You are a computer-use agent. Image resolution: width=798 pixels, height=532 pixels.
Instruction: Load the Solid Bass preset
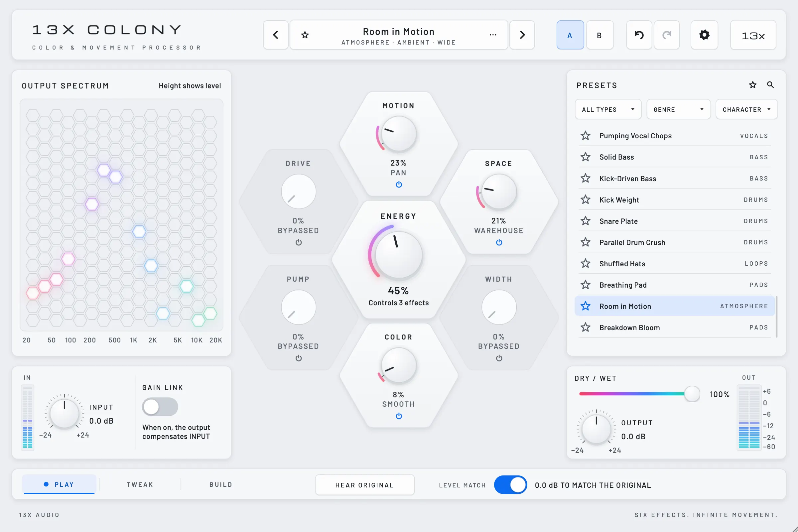(x=675, y=157)
